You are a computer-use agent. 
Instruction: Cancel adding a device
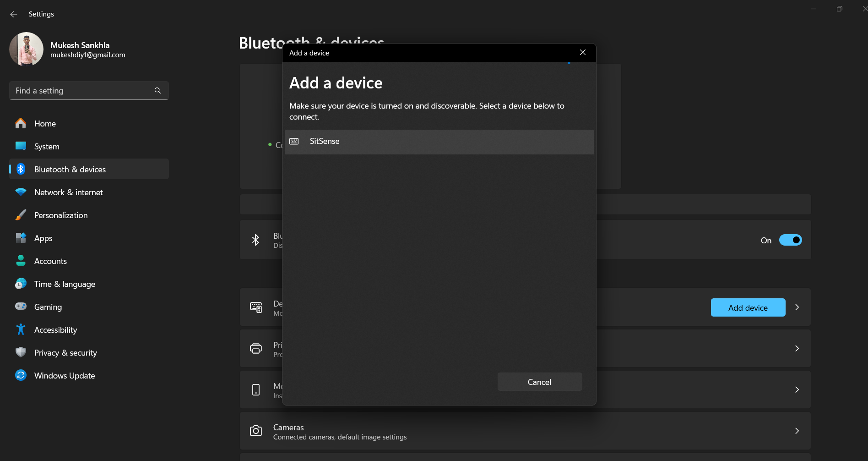pos(540,382)
